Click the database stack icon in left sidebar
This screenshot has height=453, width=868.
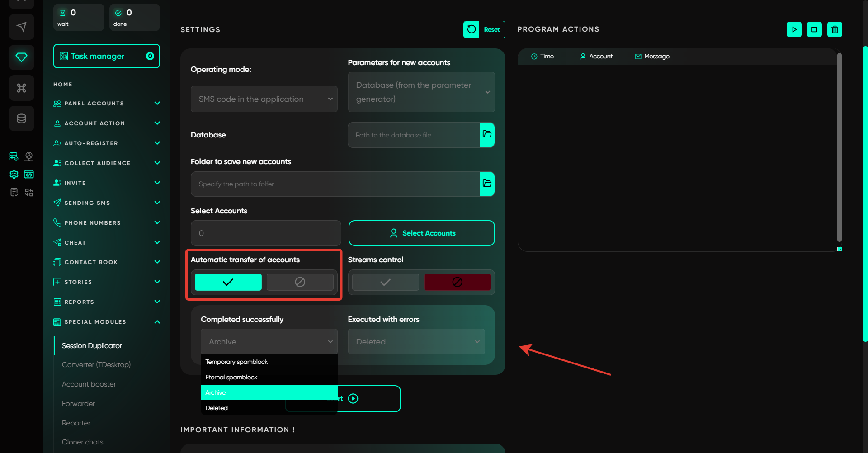click(21, 118)
